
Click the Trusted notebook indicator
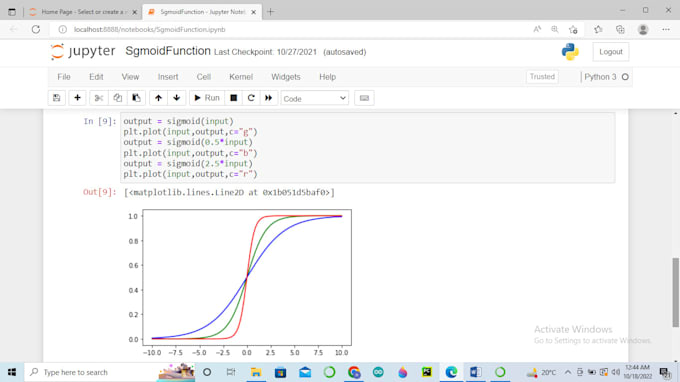point(542,77)
